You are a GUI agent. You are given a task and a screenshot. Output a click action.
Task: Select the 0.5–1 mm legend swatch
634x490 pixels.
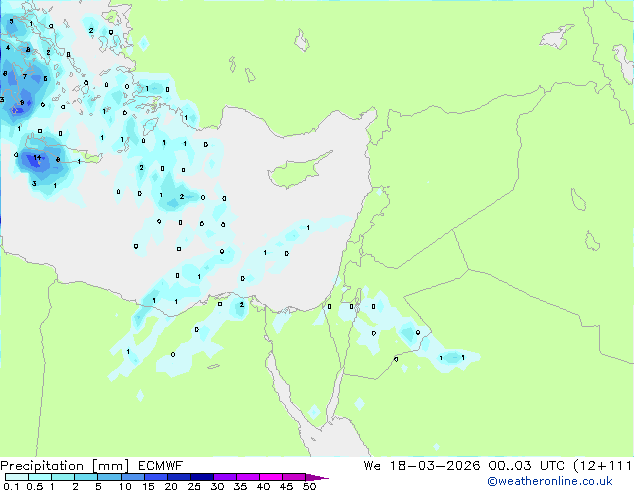point(40,477)
